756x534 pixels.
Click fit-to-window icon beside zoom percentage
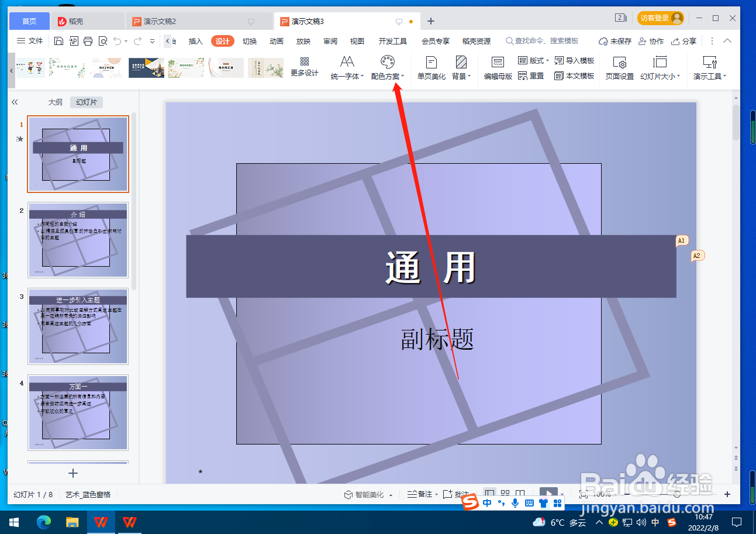(x=583, y=494)
